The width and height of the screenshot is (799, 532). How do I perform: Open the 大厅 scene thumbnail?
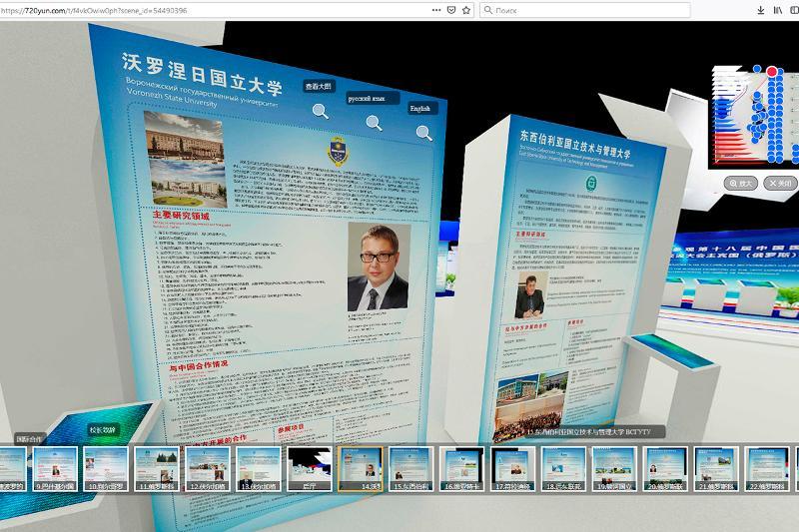[x=309, y=469]
